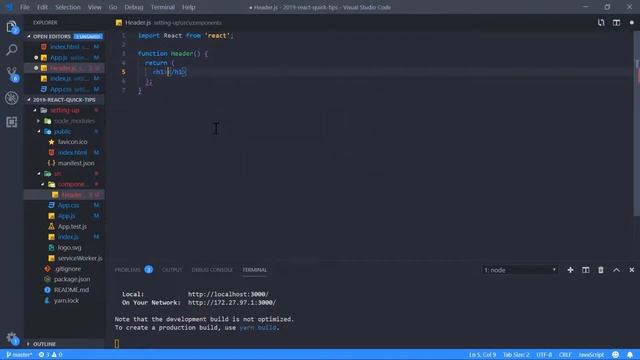Select terminal from 1: node dropdown

[520, 270]
